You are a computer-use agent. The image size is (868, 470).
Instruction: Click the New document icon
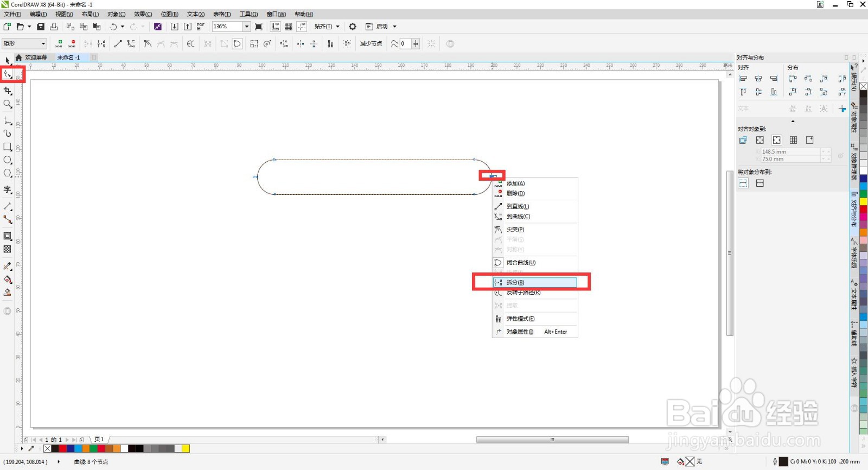[x=7, y=27]
